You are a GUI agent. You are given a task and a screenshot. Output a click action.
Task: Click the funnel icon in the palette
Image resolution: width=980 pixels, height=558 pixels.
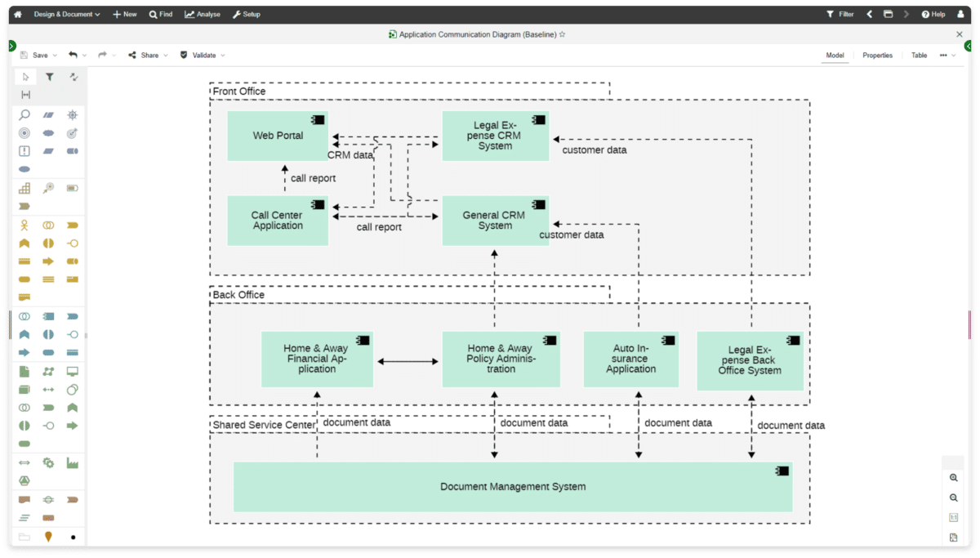tap(49, 77)
